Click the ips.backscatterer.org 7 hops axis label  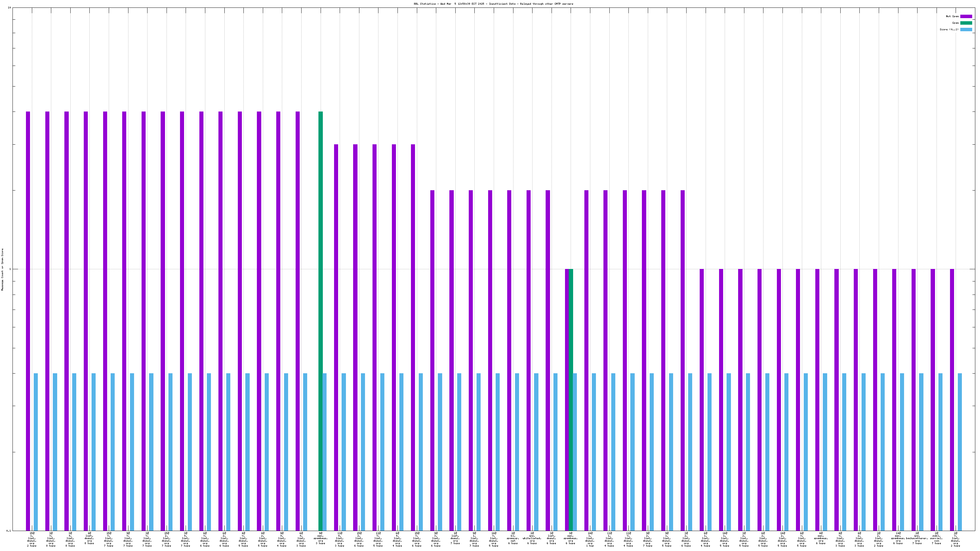point(917,539)
